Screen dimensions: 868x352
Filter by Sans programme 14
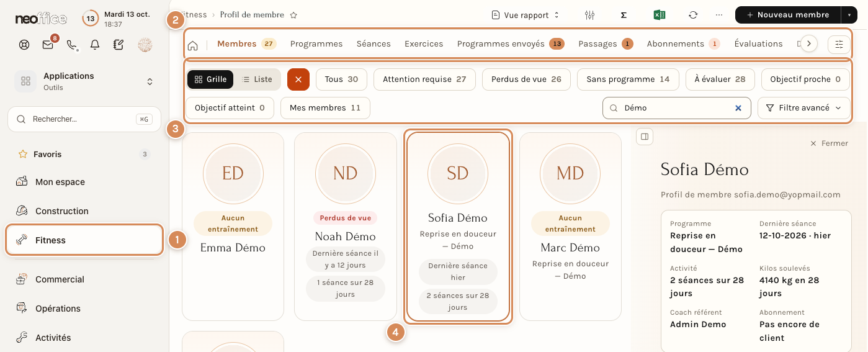point(628,79)
